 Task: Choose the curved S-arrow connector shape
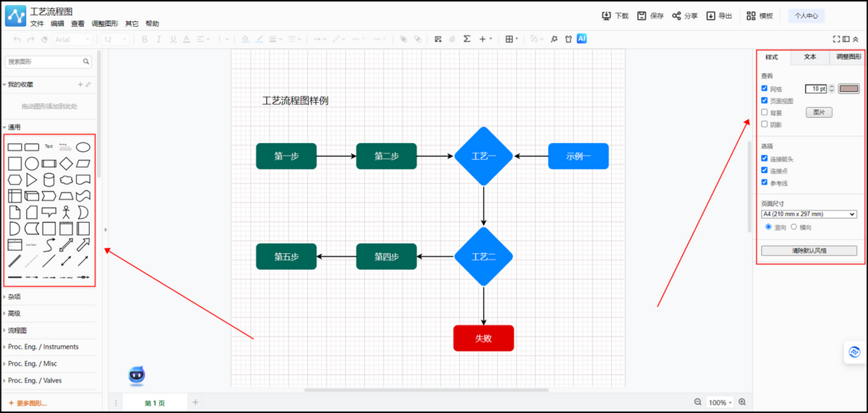click(x=49, y=245)
